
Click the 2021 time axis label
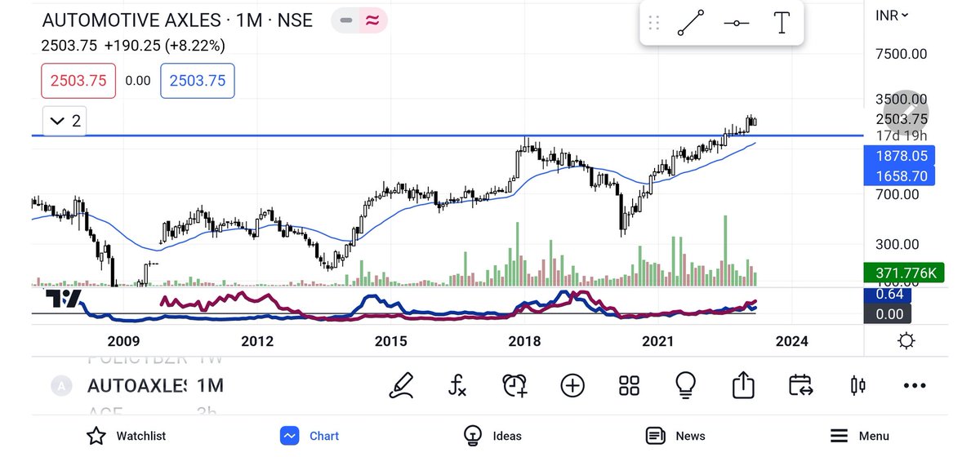(658, 341)
